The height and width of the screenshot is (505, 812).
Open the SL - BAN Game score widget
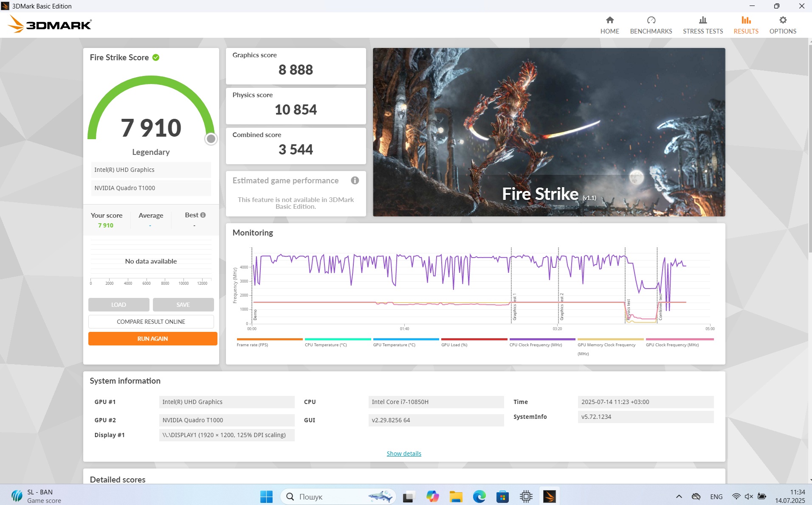36,497
